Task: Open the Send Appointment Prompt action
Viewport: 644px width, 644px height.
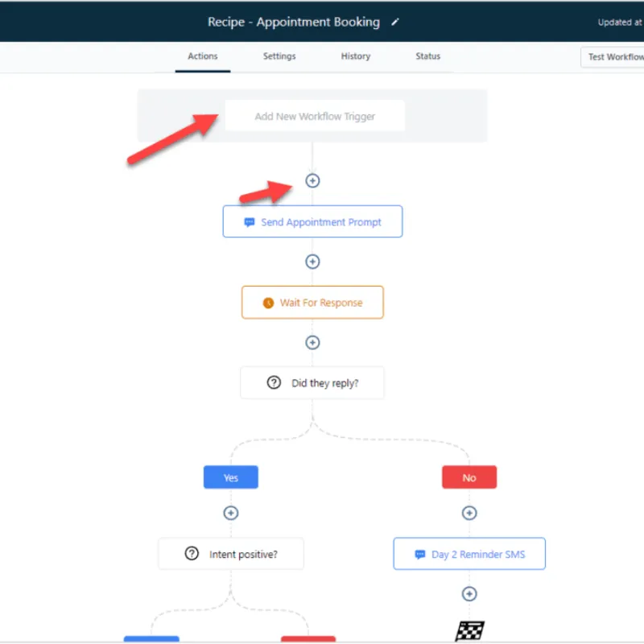Action: [x=312, y=222]
